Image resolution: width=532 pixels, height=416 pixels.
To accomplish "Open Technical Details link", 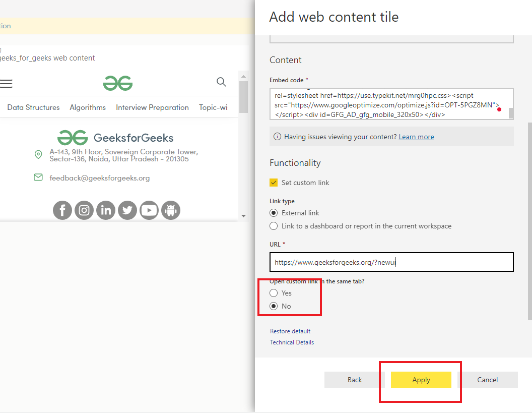I will coord(292,342).
